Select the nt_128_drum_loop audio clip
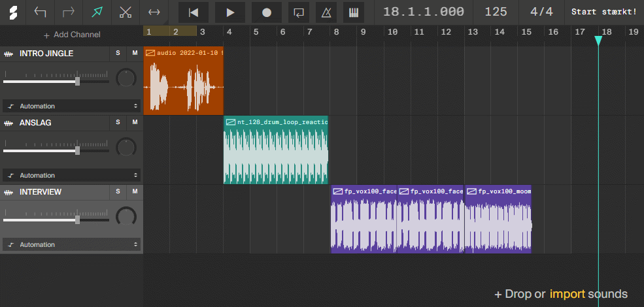The height and width of the screenshot is (307, 644). point(275,150)
